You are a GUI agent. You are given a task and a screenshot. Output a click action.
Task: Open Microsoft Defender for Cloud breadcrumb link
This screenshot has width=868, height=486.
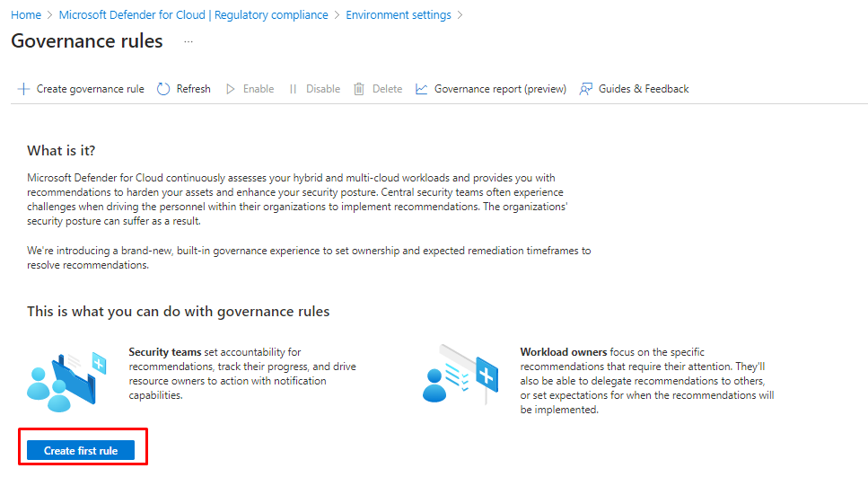point(193,15)
